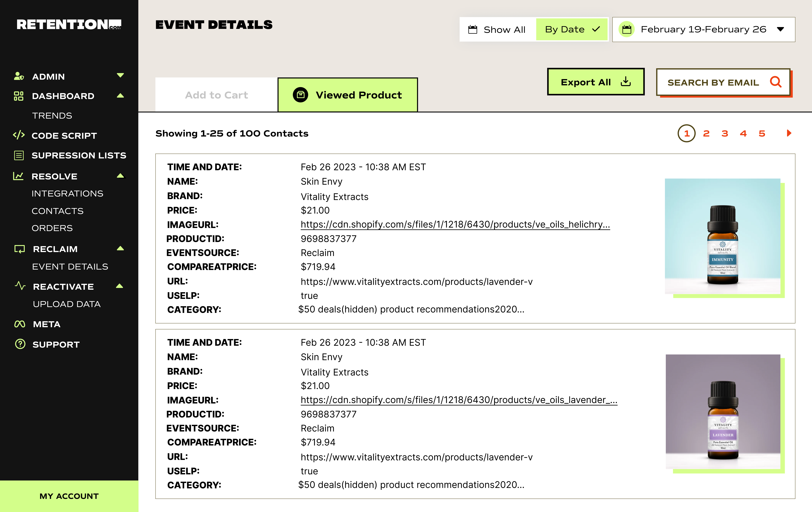Viewport: 812px width, 512px height.
Task: Click the Immunity oil bottle thumbnail
Action: 723,236
